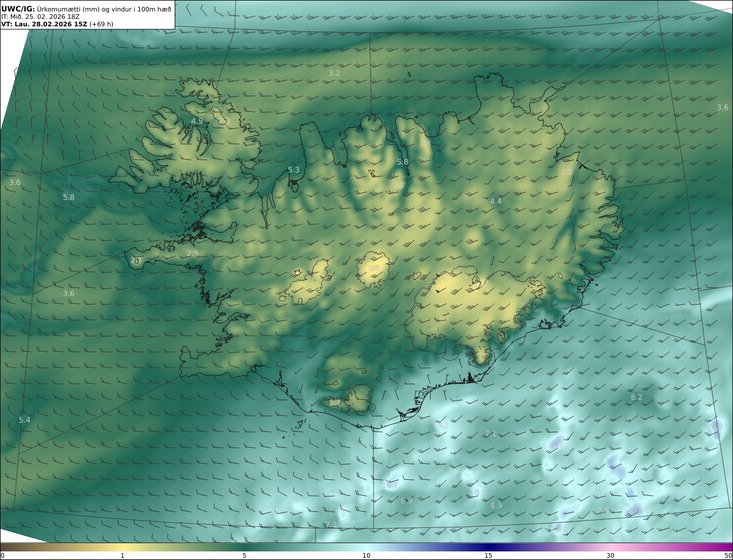
Task: Click the 5.4 value label over the sea
Action: [25, 420]
